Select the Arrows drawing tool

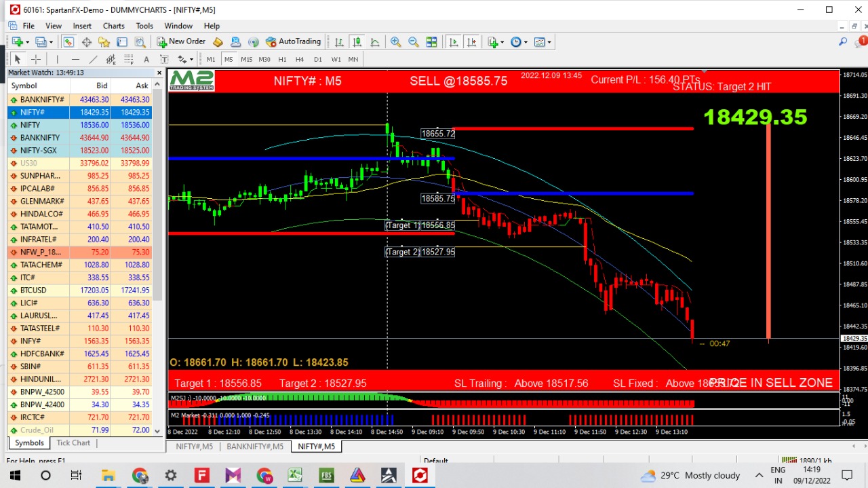181,60
